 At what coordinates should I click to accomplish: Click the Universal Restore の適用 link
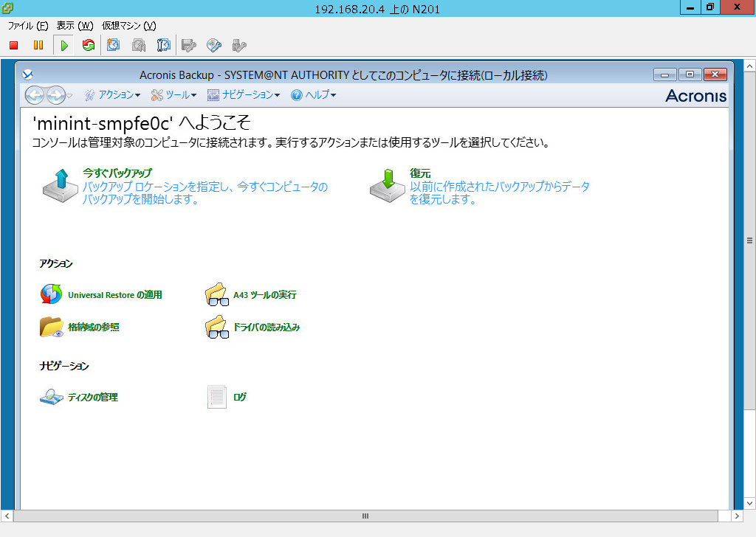tap(114, 295)
